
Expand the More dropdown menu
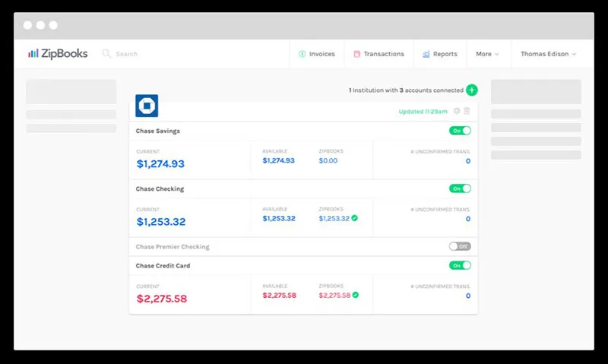pyautogui.click(x=487, y=54)
